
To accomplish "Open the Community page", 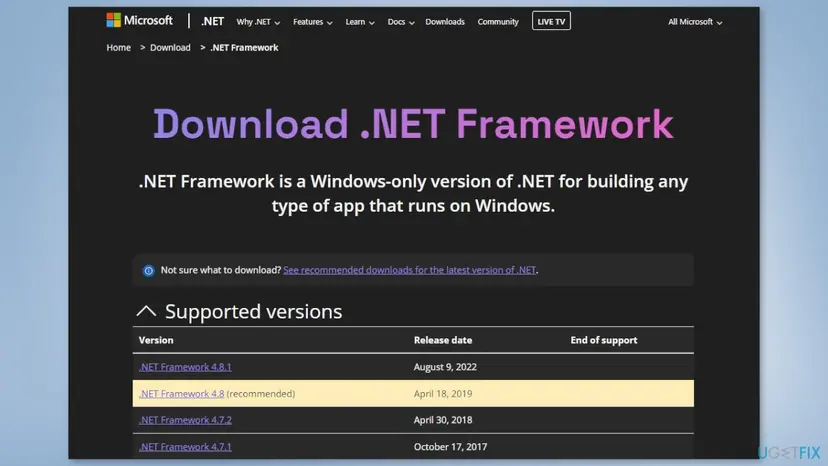I will [x=498, y=22].
